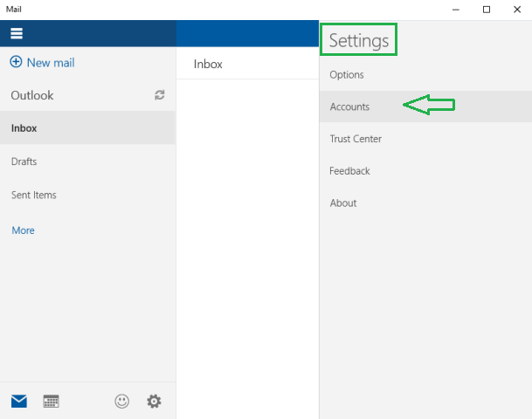This screenshot has width=532, height=419.
Task: Open the hamburger navigation menu
Action: pyautogui.click(x=17, y=33)
